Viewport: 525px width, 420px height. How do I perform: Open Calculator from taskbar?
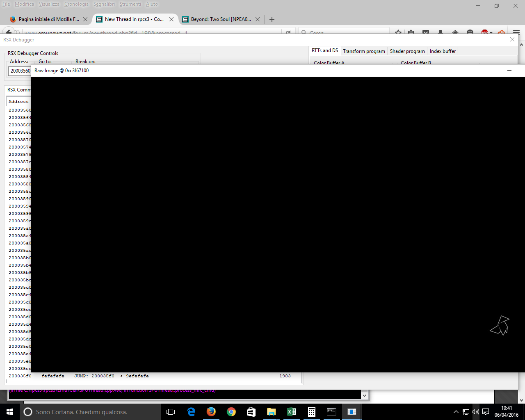(312, 412)
